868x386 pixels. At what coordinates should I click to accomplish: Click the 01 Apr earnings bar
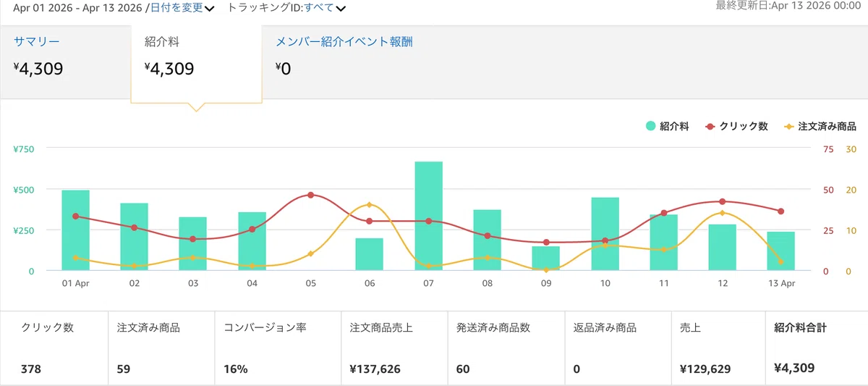(76, 230)
